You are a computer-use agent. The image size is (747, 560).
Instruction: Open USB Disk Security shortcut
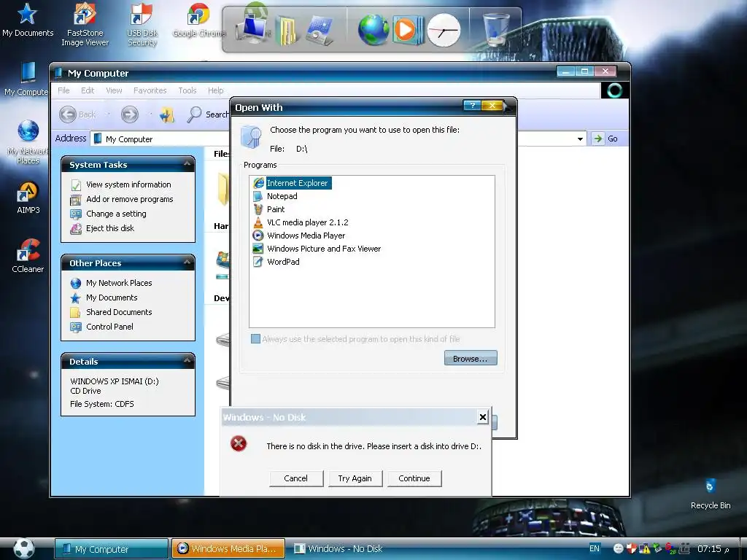[x=142, y=24]
